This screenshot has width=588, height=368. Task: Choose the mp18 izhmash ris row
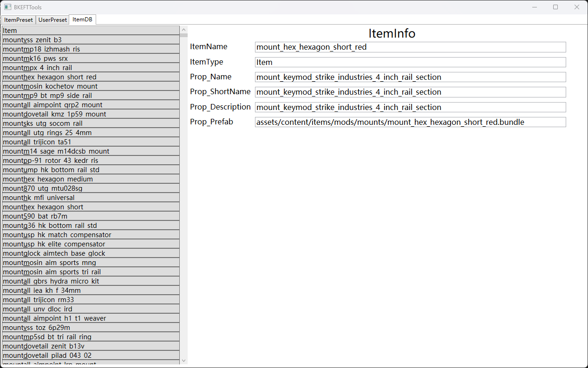91,49
